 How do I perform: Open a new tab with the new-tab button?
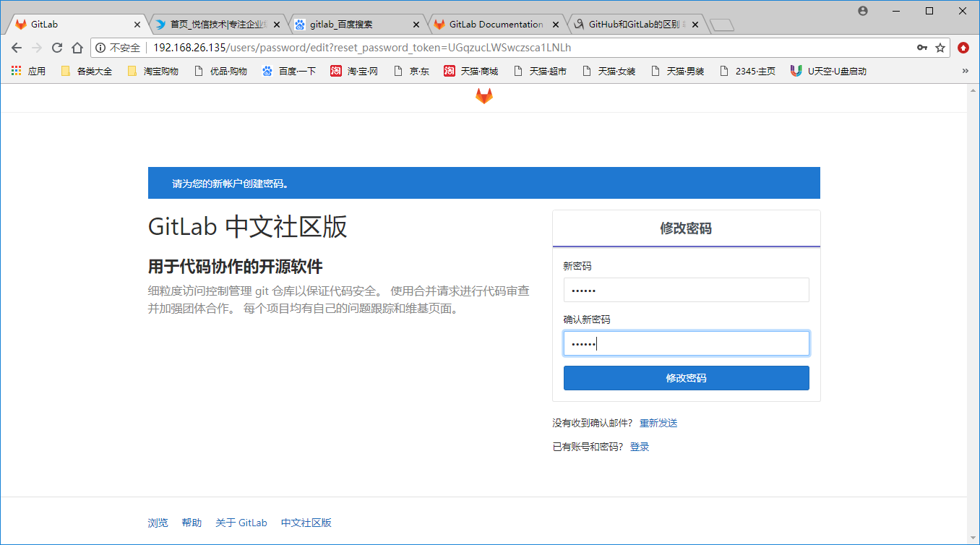point(721,25)
